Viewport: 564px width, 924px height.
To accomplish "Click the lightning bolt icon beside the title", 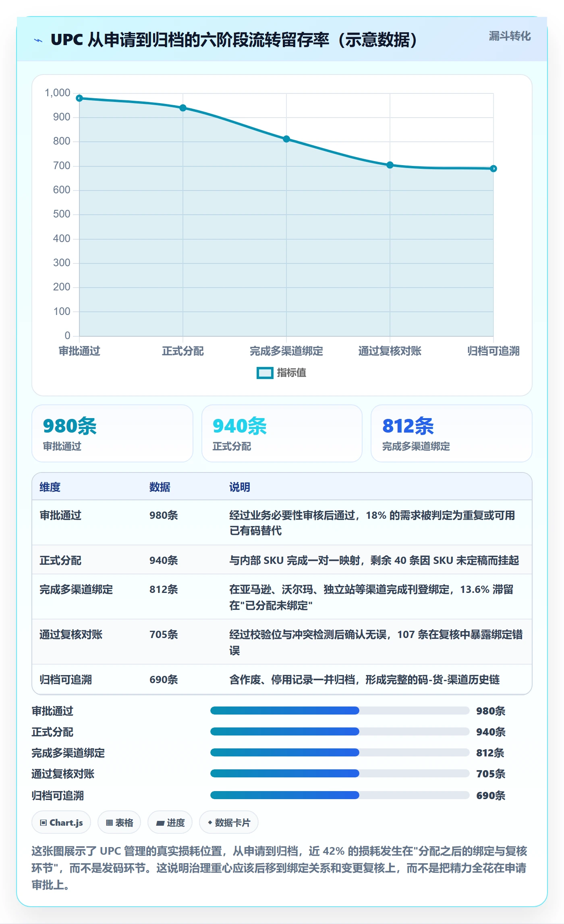I will pyautogui.click(x=38, y=40).
